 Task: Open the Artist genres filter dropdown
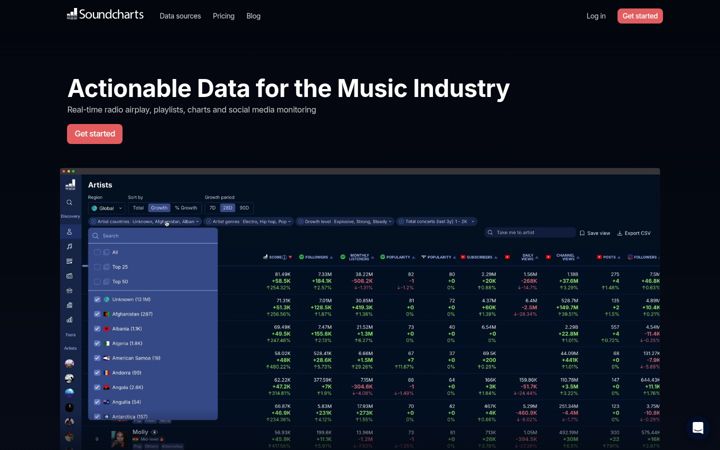pos(248,222)
